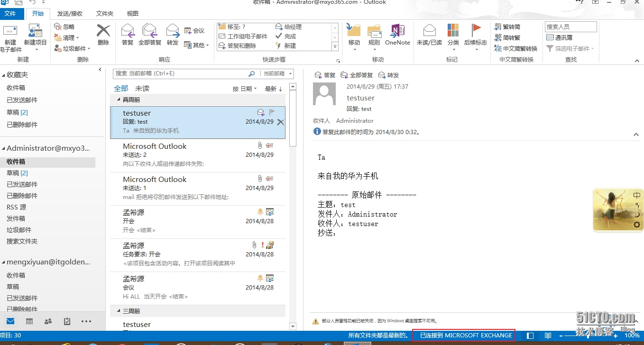This screenshot has width=644, height=345.
Task: Switch to the Send/Receive (发送/接收) tab
Action: pos(70,14)
